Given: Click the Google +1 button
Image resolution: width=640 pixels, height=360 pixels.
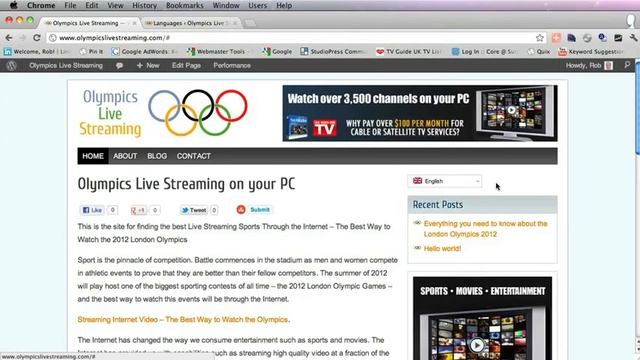Looking at the screenshot, I should (x=139, y=210).
